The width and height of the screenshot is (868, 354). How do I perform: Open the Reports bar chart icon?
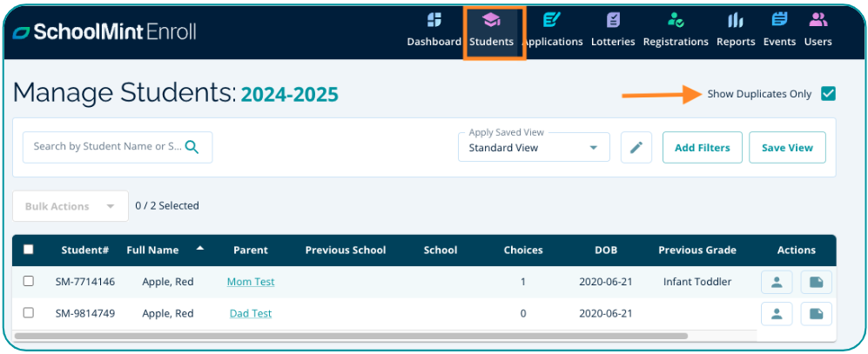[x=736, y=21]
